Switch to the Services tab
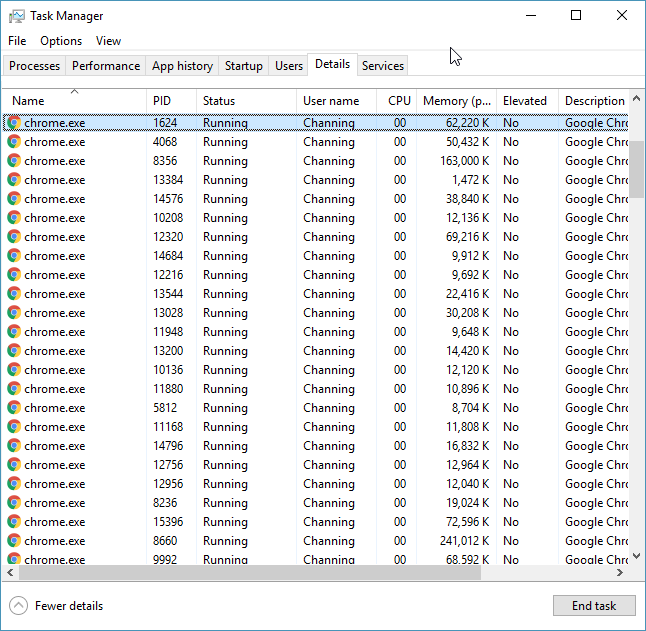This screenshot has height=631, width=646. pos(383,66)
